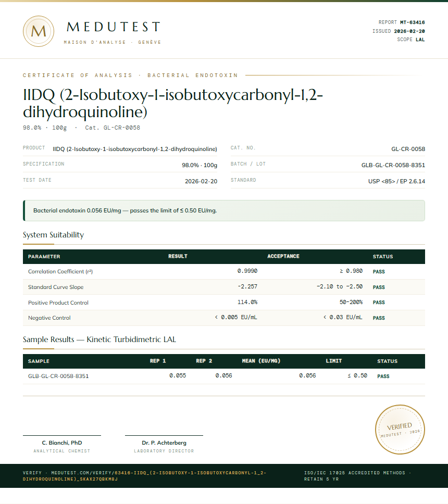The height and width of the screenshot is (504, 448).
Task: Click the MEAN (EU/MG) column header
Action: [261, 361]
